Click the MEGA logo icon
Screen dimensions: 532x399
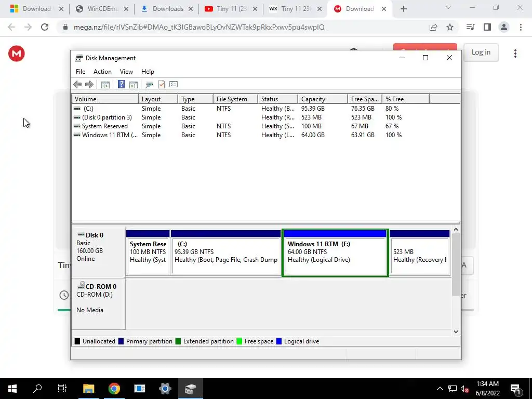(x=17, y=54)
